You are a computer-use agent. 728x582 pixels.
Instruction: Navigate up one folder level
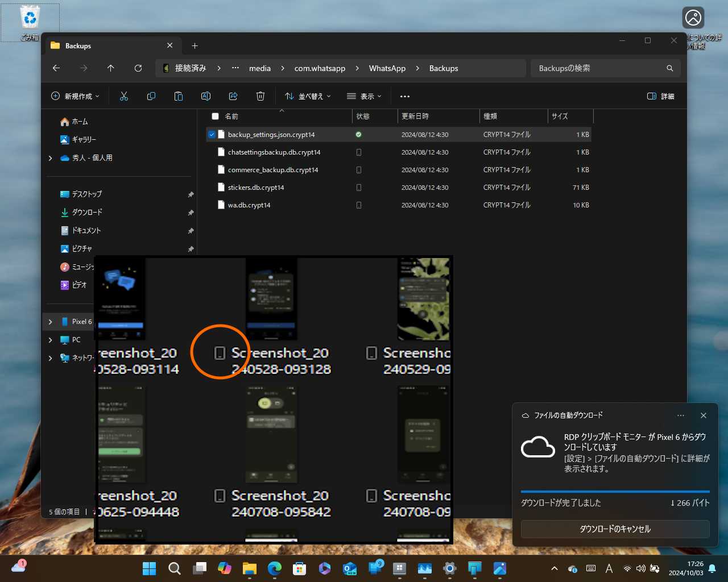pos(111,68)
